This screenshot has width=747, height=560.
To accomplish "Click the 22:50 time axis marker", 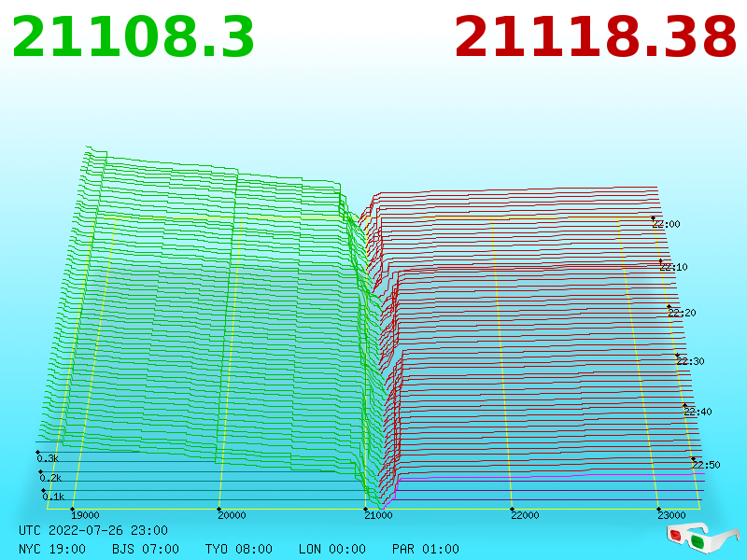I will (706, 465).
